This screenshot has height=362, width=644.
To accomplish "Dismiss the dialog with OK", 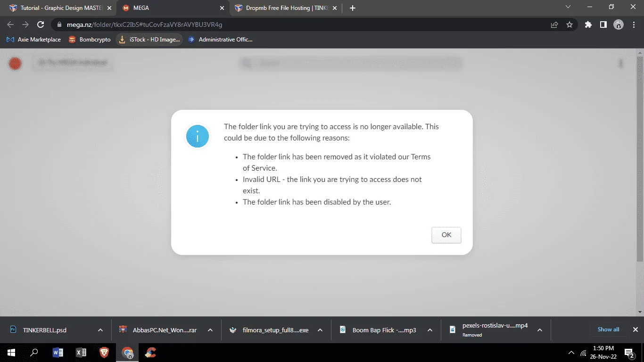I will point(446,235).
